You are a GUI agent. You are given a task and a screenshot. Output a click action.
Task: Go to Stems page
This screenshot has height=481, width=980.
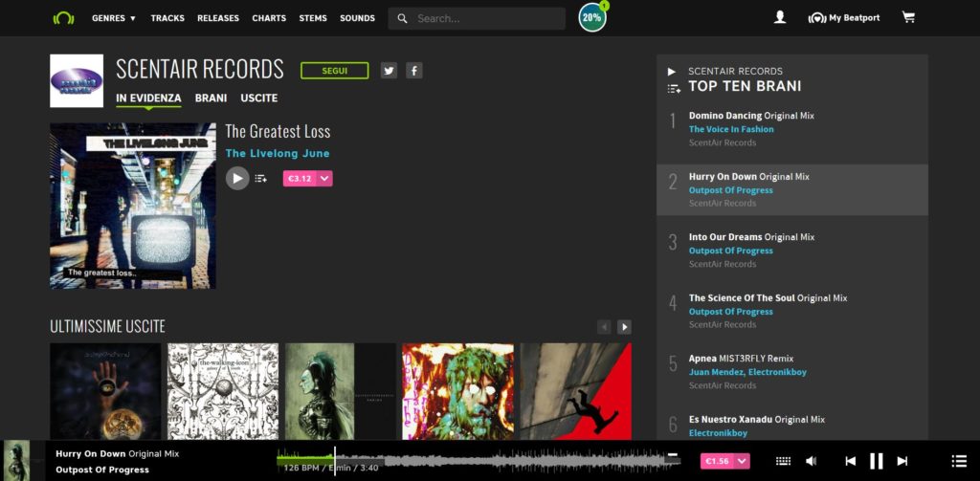pyautogui.click(x=313, y=18)
